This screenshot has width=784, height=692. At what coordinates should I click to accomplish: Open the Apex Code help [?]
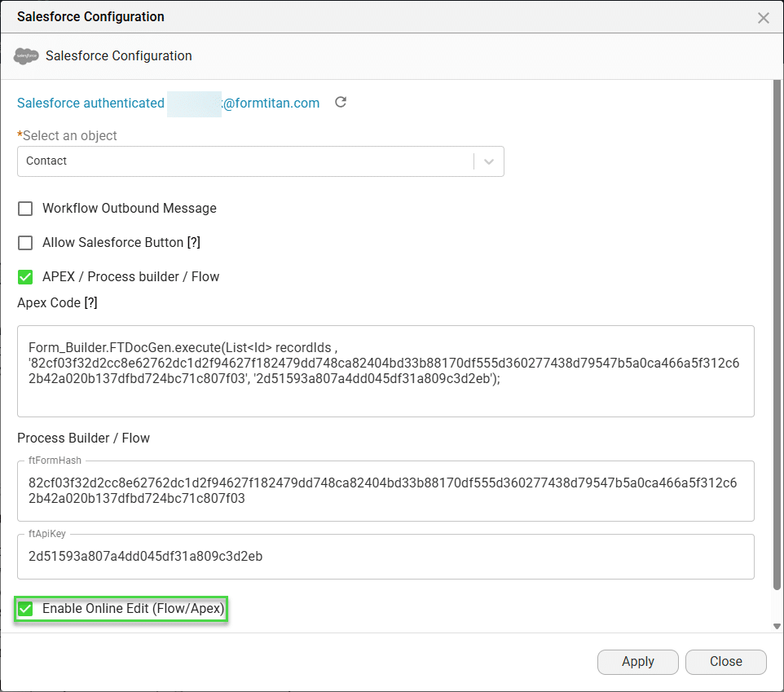(89, 302)
